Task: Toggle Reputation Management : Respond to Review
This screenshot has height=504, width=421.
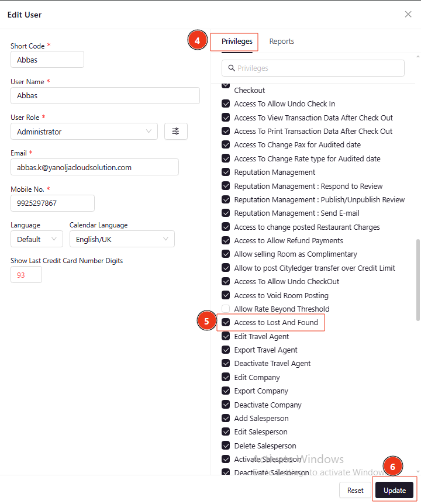Action: [x=226, y=186]
